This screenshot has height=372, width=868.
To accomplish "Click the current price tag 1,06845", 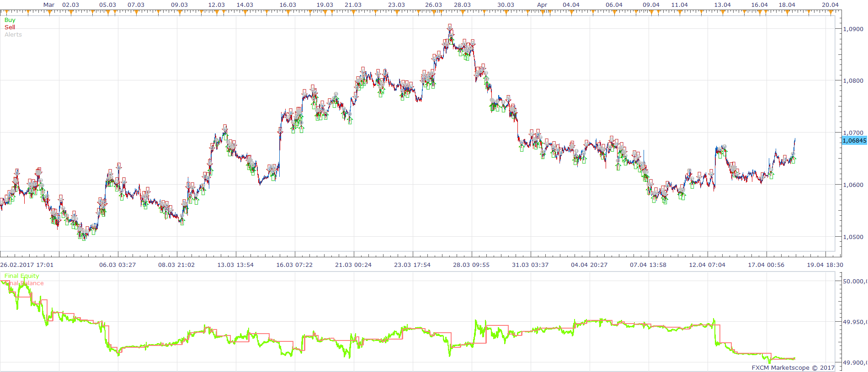I will point(854,141).
